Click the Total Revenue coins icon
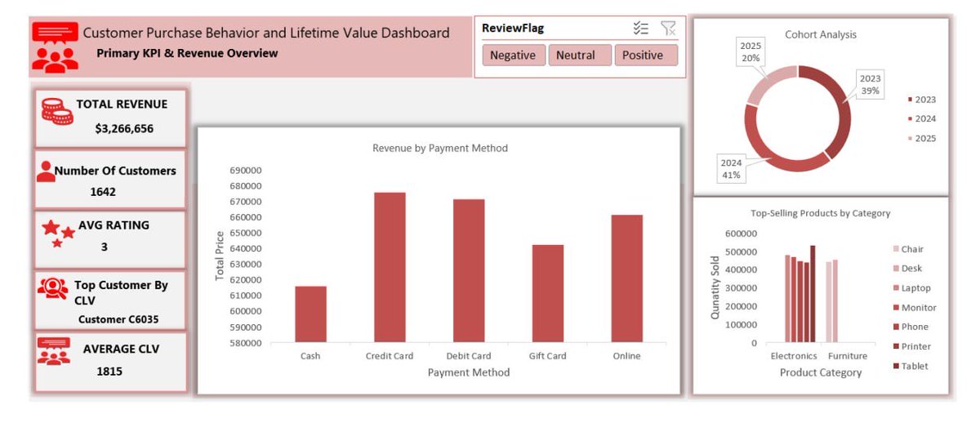 coord(56,112)
